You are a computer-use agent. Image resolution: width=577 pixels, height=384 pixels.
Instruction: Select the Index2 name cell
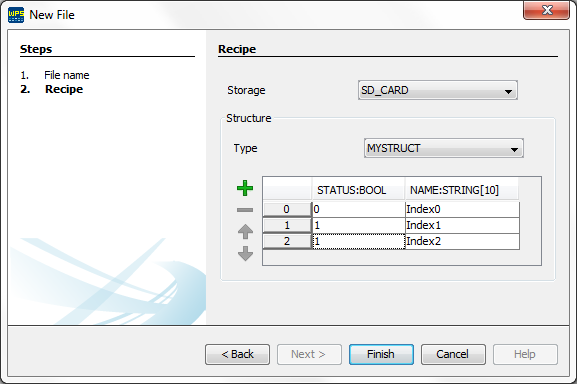pyautogui.click(x=462, y=241)
